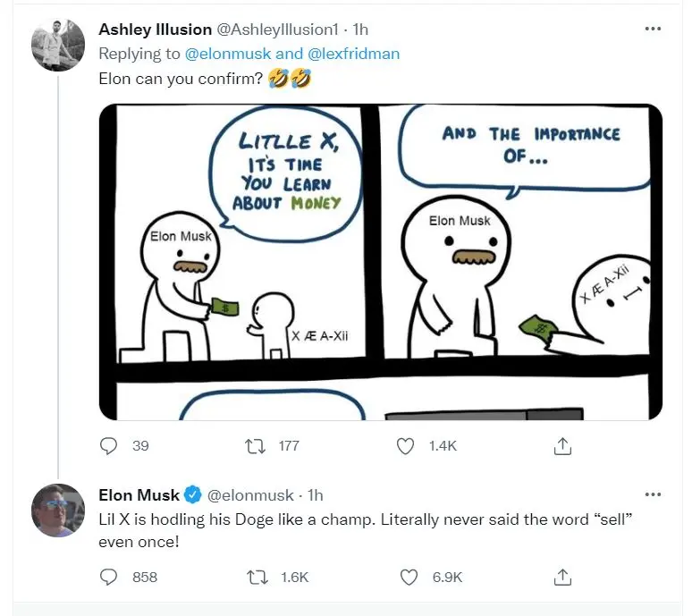Click reply icon on Elon Musk's tweet
This screenshot has height=616, width=692.
(x=109, y=577)
